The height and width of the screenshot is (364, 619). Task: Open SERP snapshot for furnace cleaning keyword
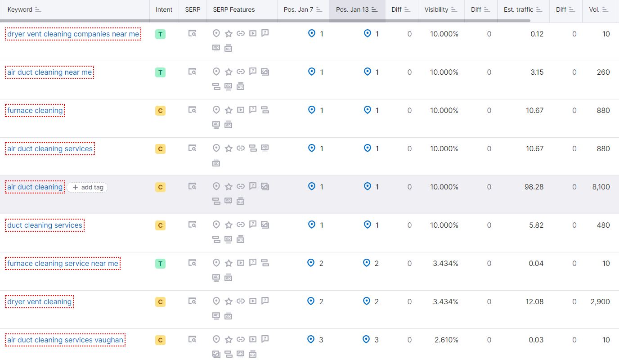(192, 110)
